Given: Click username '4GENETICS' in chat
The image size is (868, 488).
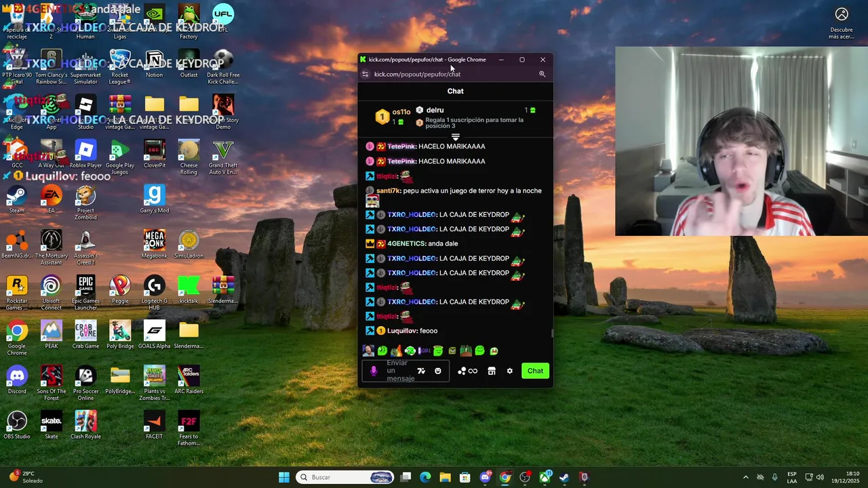Looking at the screenshot, I should point(406,243).
